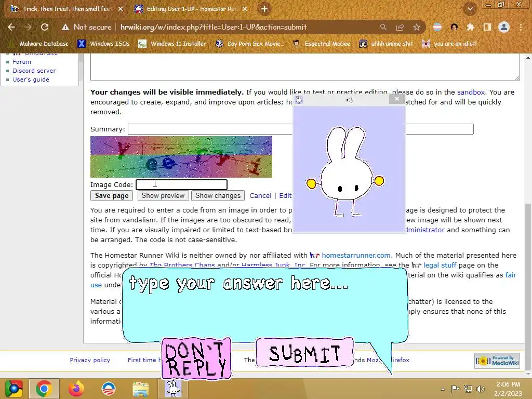
Task: Click the administrator link
Action: coord(425,230)
